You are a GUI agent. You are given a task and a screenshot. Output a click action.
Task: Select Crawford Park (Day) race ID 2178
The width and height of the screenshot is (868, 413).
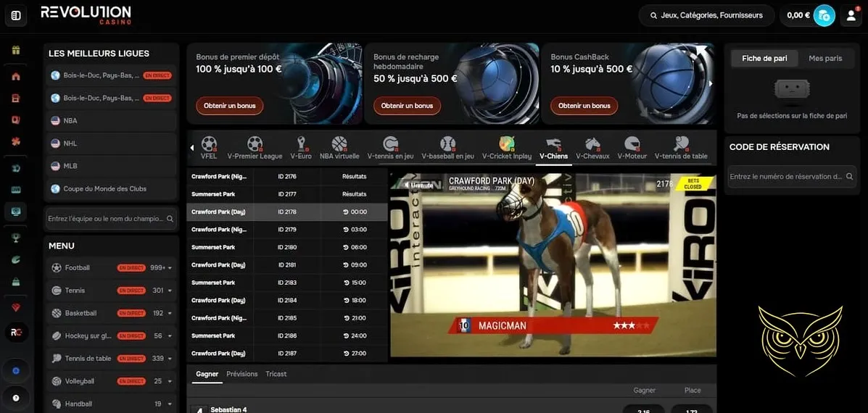coord(286,212)
